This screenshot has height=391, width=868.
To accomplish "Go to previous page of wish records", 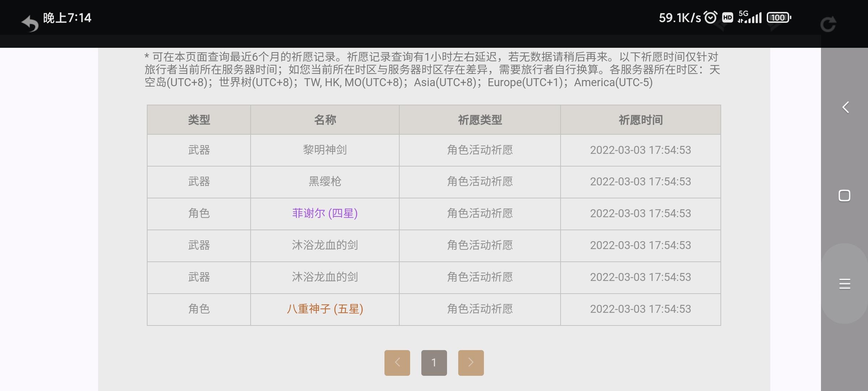I will (397, 362).
